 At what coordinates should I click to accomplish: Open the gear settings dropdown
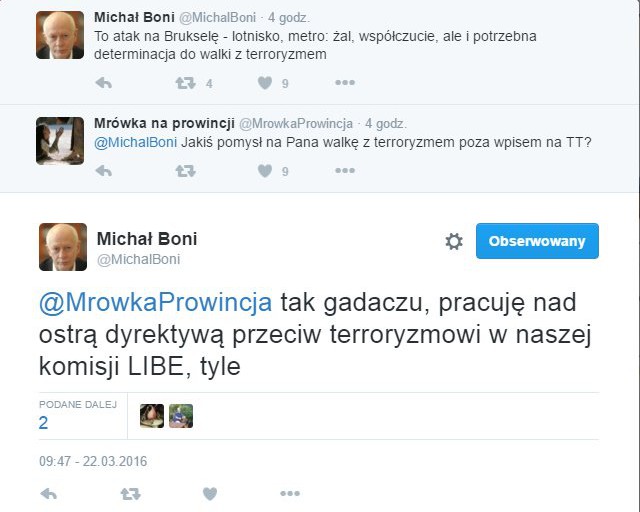(454, 242)
